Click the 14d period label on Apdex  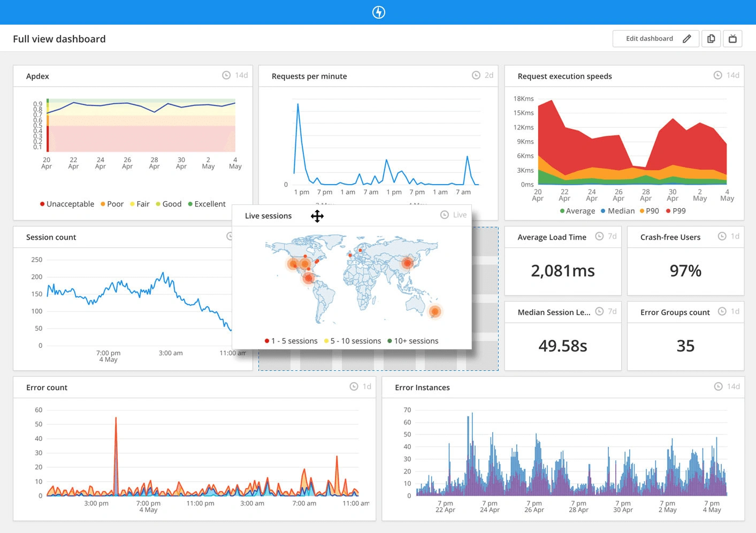241,75
